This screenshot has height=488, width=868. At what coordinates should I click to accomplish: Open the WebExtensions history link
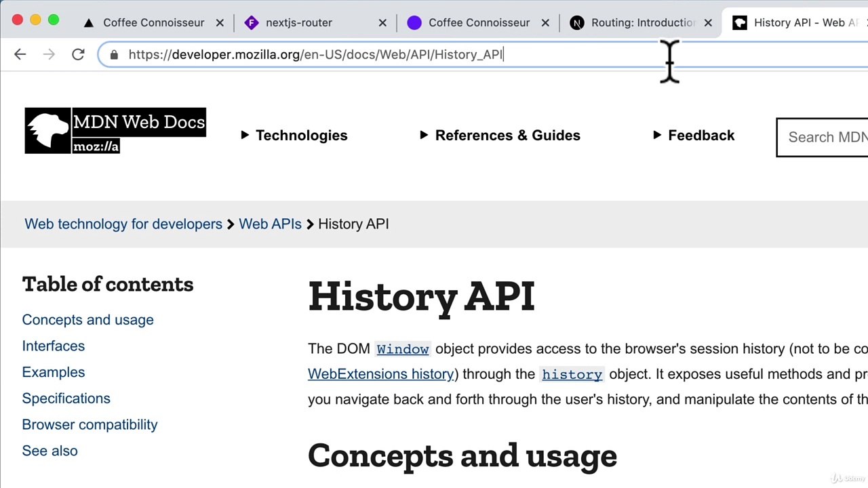point(381,374)
